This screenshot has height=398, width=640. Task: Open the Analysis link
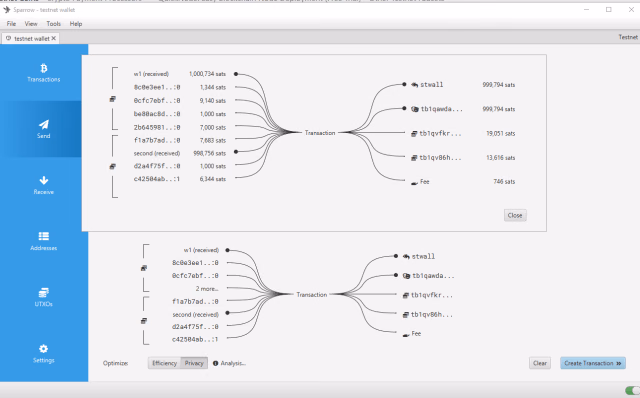click(233, 363)
